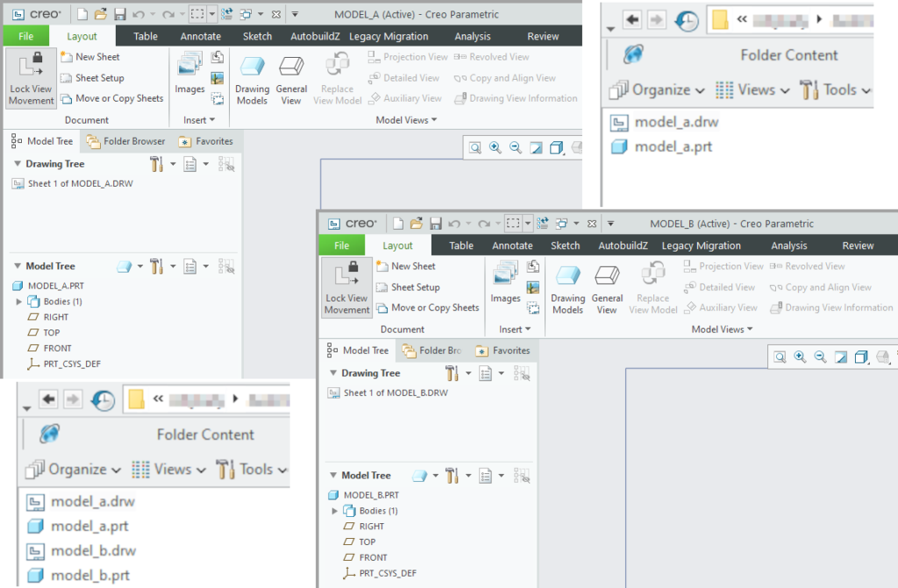
Task: Select model_a.prt in top-right folder list
Action: click(x=662, y=147)
